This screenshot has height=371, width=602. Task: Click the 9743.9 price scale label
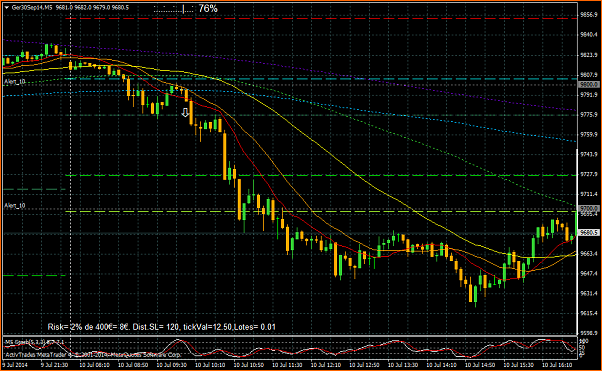tap(589, 154)
